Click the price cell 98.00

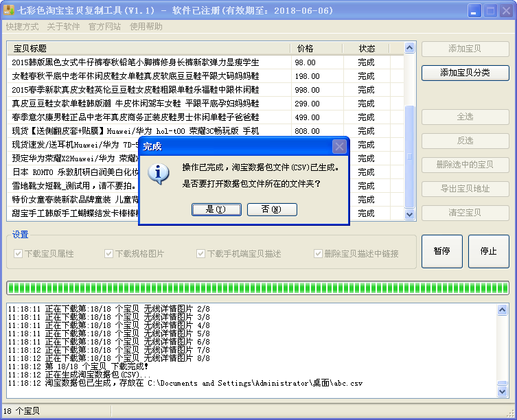point(306,62)
